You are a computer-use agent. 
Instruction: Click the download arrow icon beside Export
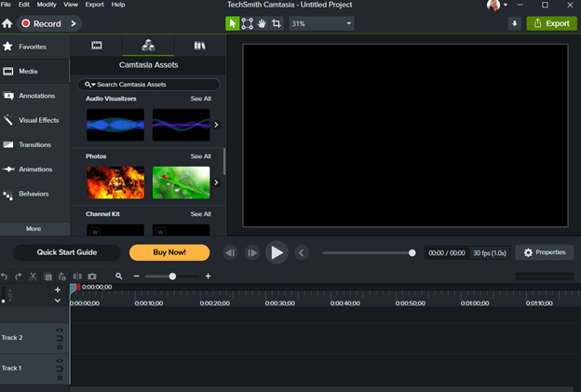515,23
